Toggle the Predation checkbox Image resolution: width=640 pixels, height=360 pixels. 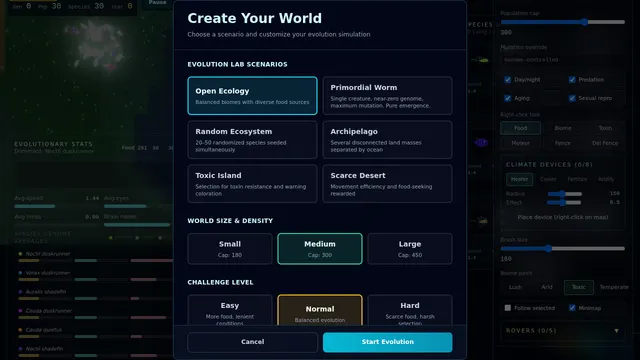point(572,80)
